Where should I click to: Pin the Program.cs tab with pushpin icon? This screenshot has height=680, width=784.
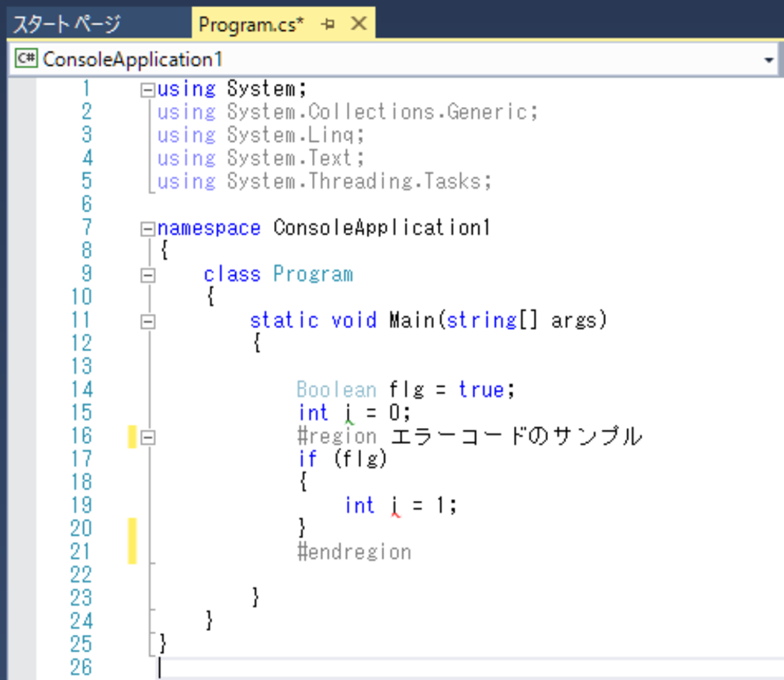328,24
